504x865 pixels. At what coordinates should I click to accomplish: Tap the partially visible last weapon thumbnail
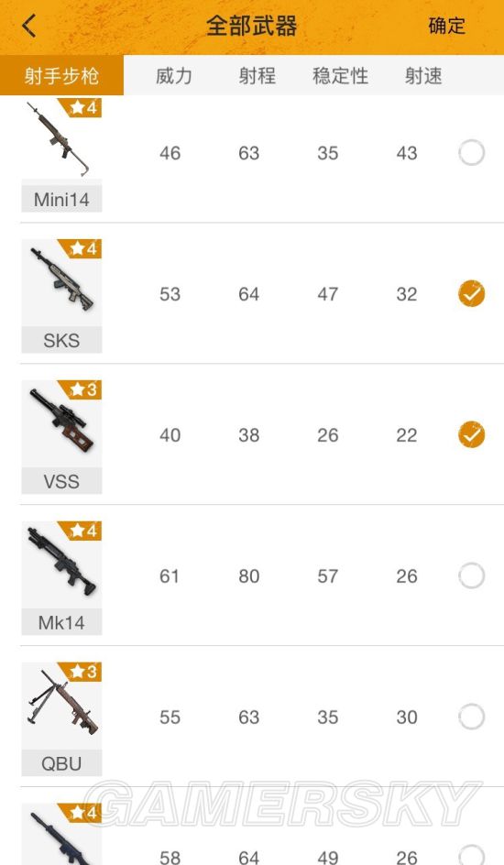(61, 834)
